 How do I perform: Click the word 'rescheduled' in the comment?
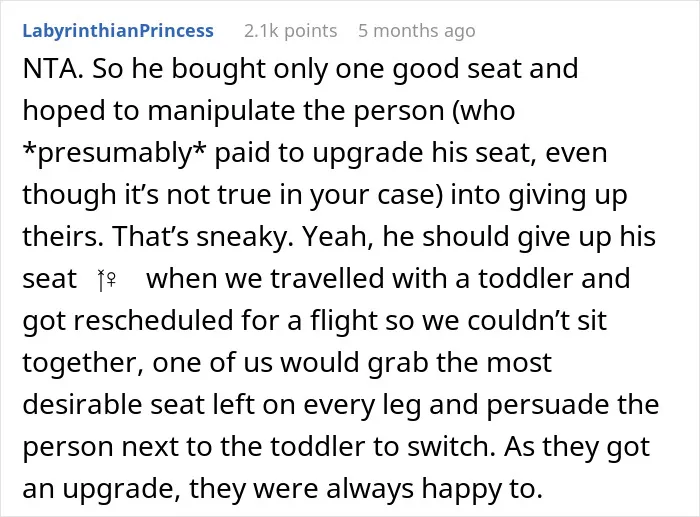154,321
